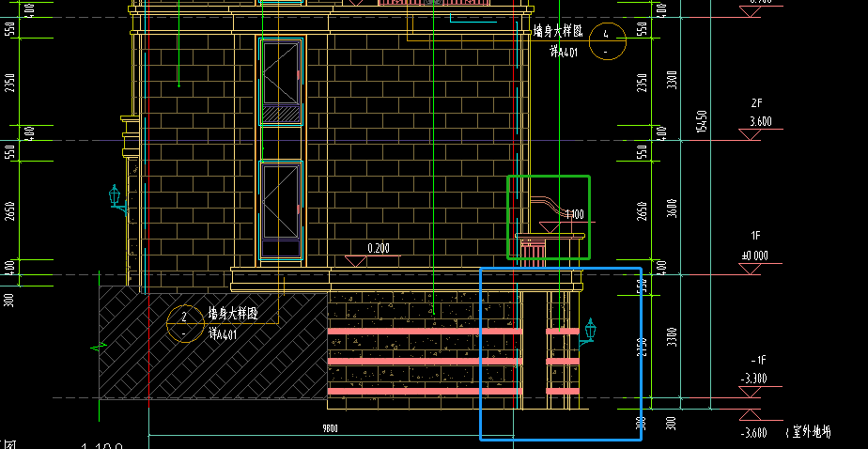Image resolution: width=868 pixels, height=449 pixels.
Task: Click the 2350 dimension on the right side
Action: coord(642,82)
